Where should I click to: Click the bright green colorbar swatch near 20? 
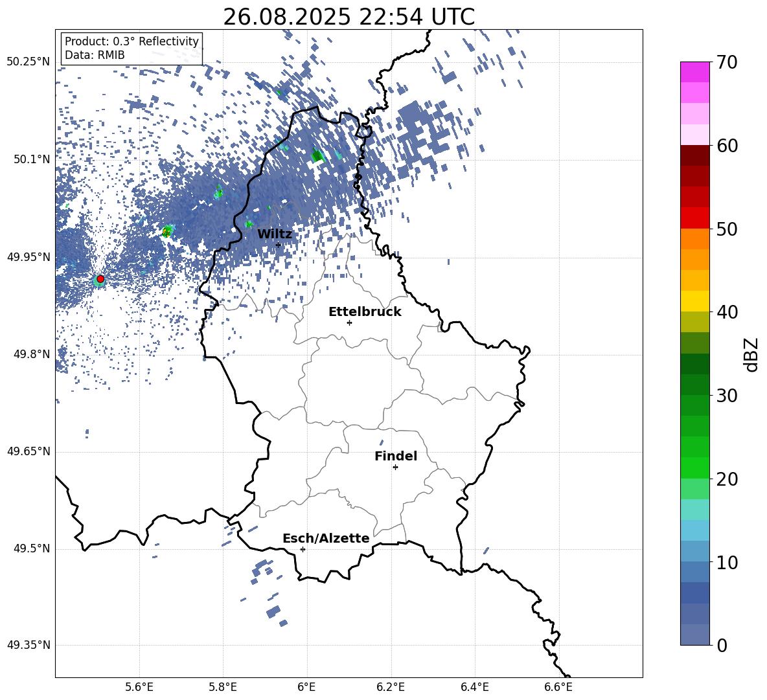pyautogui.click(x=694, y=468)
